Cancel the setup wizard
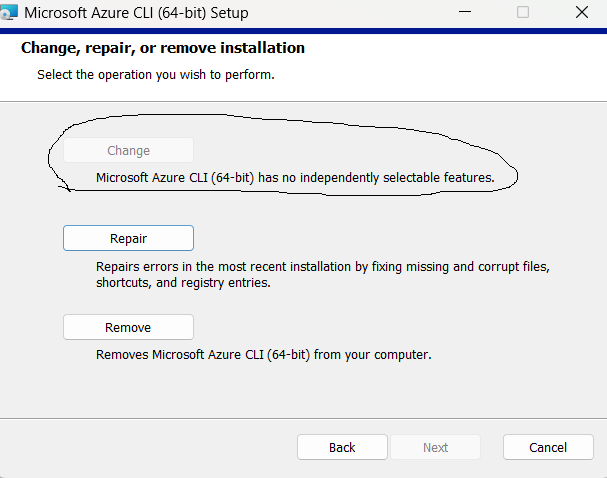607x478 pixels. (x=548, y=447)
